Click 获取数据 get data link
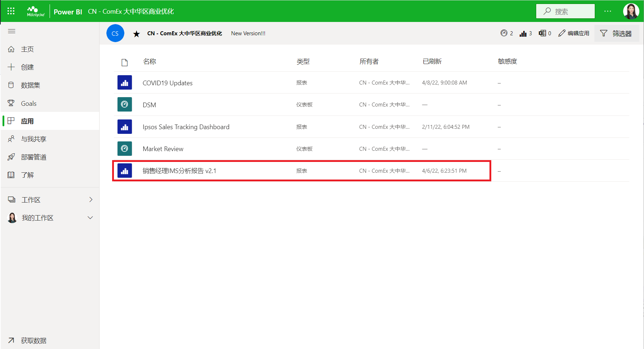 [x=33, y=340]
